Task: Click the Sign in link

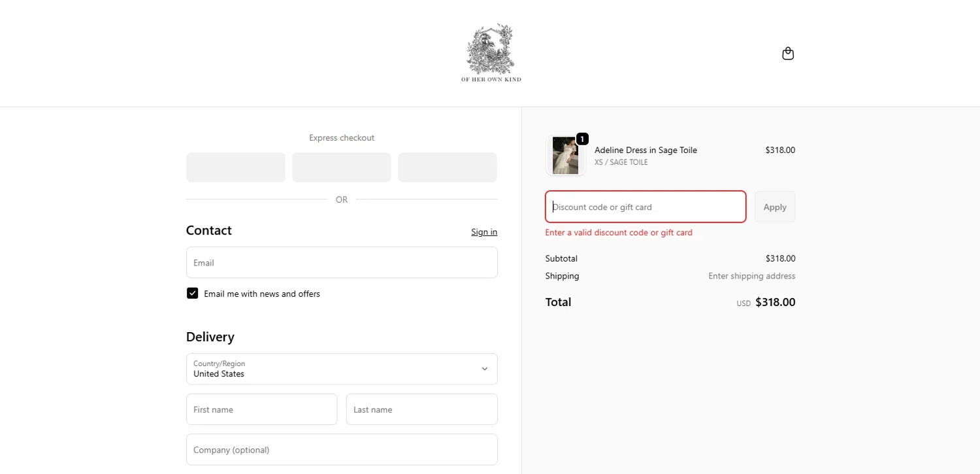Action: coord(484,232)
